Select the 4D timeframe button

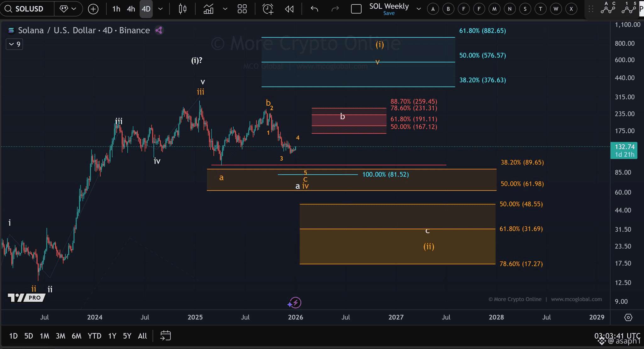pyautogui.click(x=146, y=9)
